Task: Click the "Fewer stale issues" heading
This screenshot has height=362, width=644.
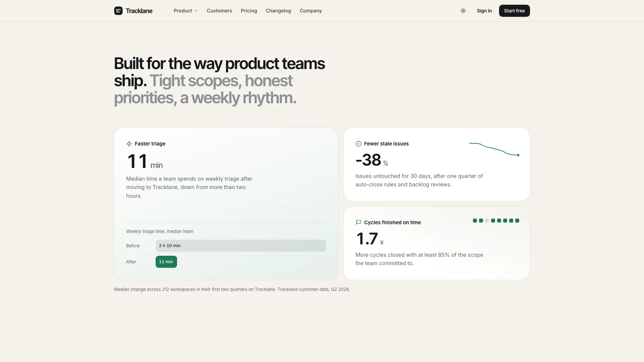Action: [x=386, y=144]
